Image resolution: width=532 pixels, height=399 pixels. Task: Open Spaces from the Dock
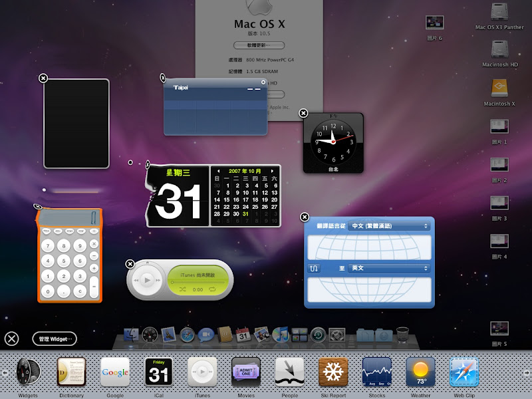click(299, 335)
